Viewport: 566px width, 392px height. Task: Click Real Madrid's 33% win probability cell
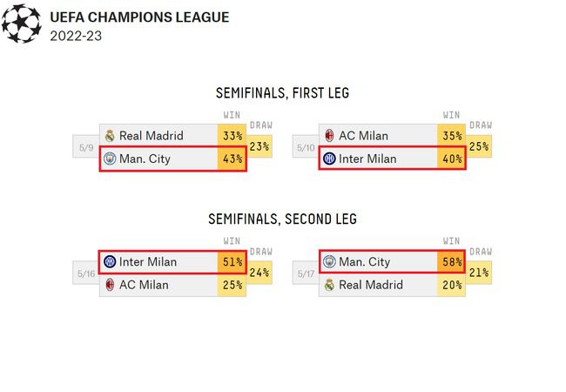pyautogui.click(x=232, y=136)
